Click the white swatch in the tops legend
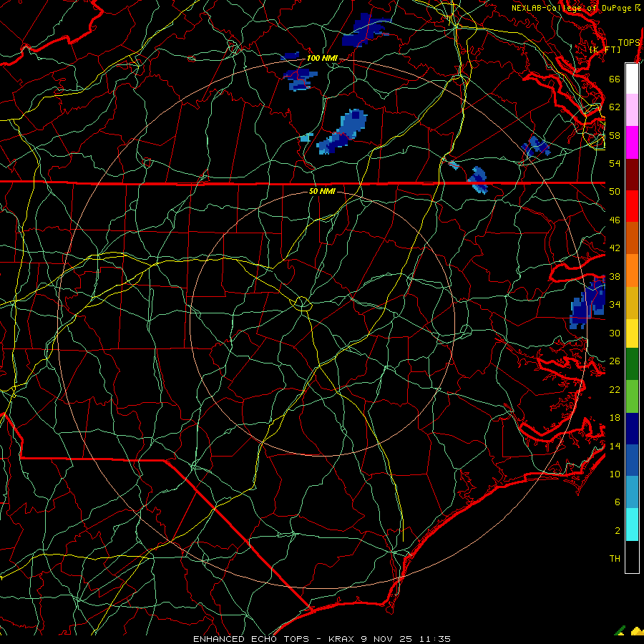This screenshot has height=644, width=644. (x=632, y=79)
